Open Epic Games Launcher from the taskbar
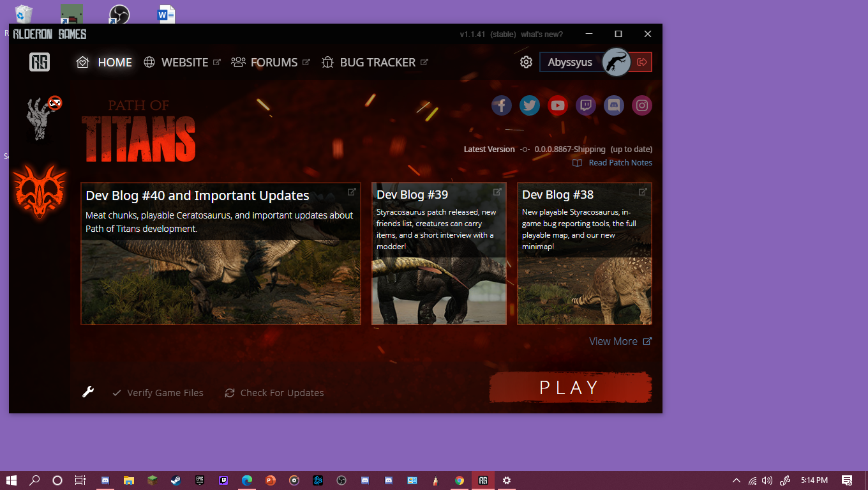868x490 pixels. 199,480
